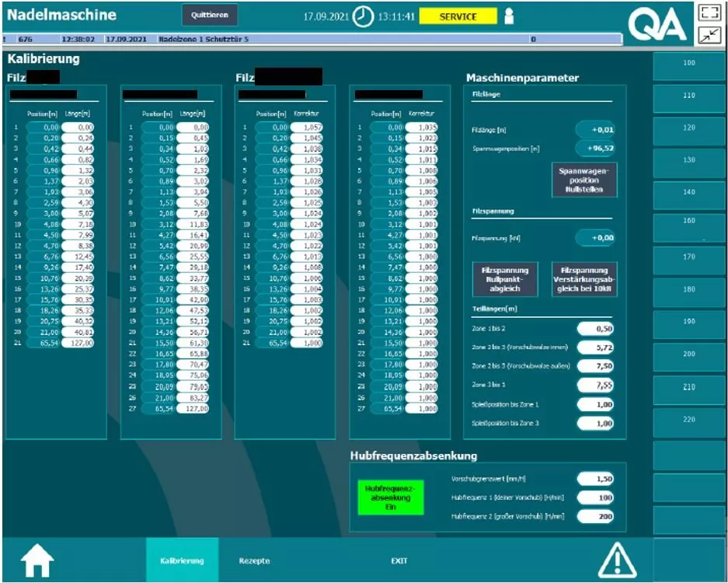Click the QA logo
The width and height of the screenshot is (728, 583).
(x=657, y=25)
